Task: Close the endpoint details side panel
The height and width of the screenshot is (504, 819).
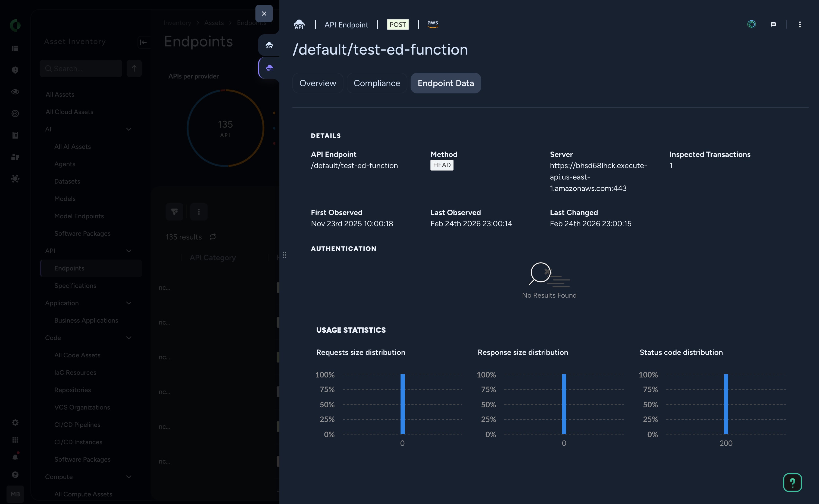Action: [x=264, y=14]
